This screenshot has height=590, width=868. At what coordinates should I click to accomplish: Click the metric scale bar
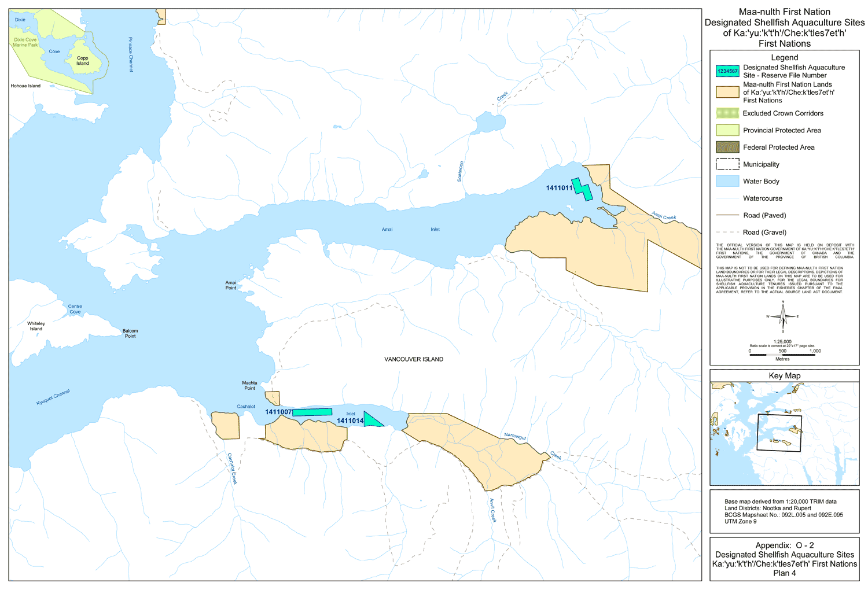[782, 354]
